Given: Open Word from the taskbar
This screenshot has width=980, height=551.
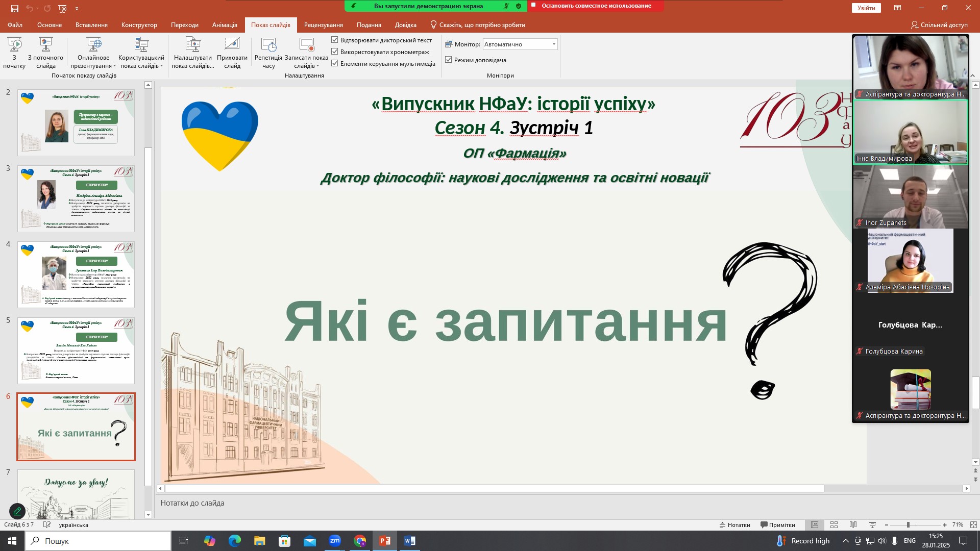Looking at the screenshot, I should pos(410,541).
